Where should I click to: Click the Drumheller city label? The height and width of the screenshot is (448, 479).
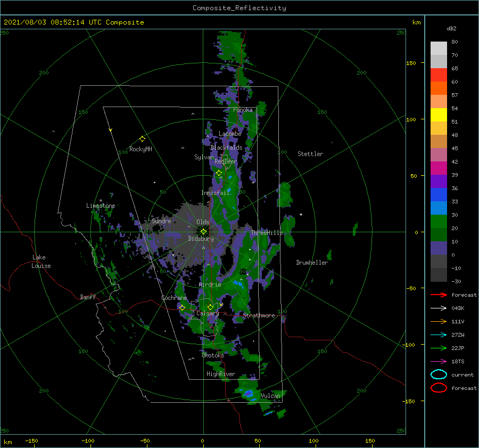click(x=312, y=263)
